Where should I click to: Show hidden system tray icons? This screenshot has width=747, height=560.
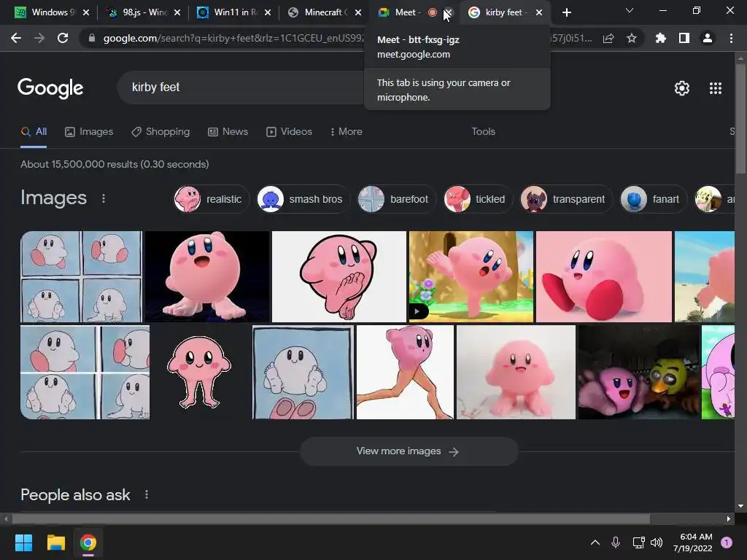tap(595, 542)
